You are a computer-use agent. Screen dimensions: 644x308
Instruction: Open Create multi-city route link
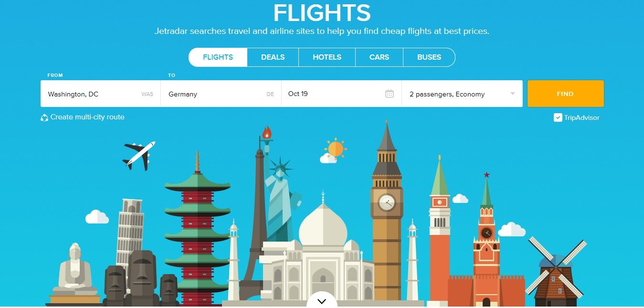click(x=87, y=117)
